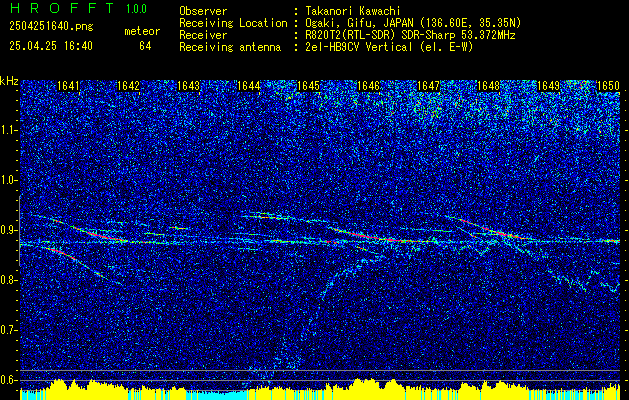Select the Ogaki, Gifu, JAPAN location text
This screenshot has height=400, width=629.
(412, 23)
